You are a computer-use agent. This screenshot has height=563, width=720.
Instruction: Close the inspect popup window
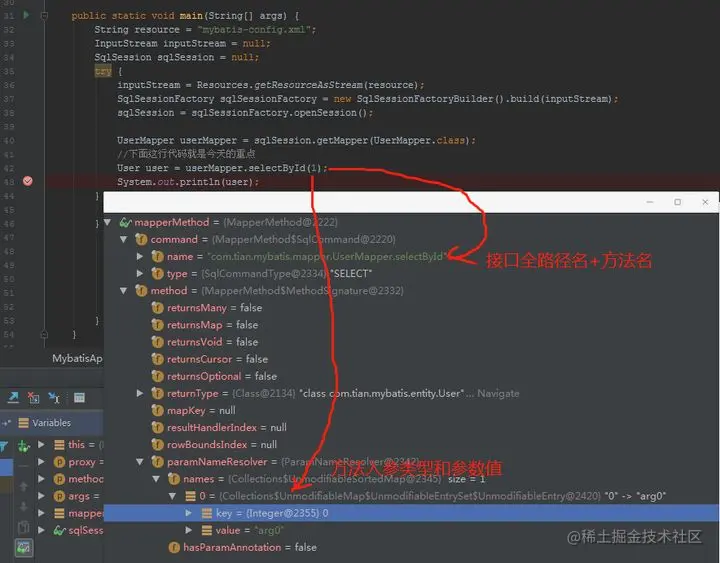coord(705,202)
